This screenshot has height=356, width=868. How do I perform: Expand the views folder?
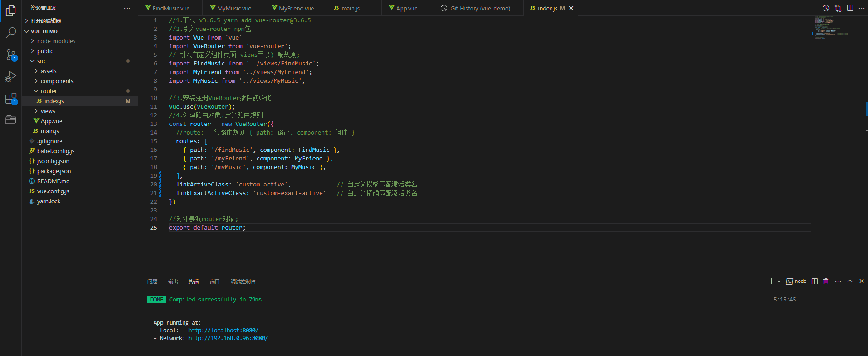pos(79,111)
